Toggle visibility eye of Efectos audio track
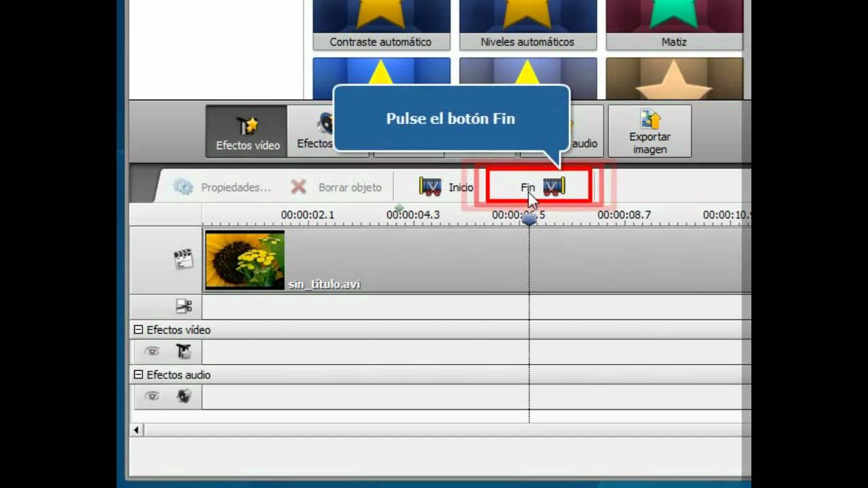868x488 pixels. tap(152, 396)
